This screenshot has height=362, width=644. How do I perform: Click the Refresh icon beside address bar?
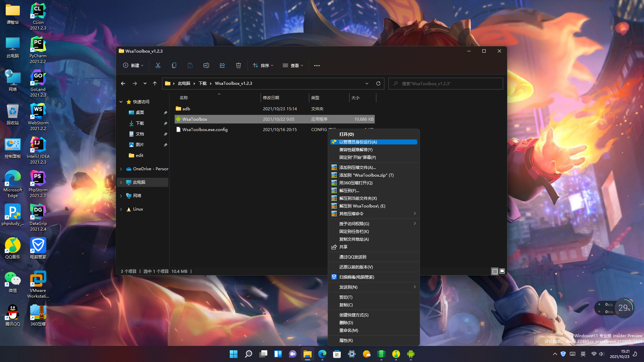click(378, 83)
